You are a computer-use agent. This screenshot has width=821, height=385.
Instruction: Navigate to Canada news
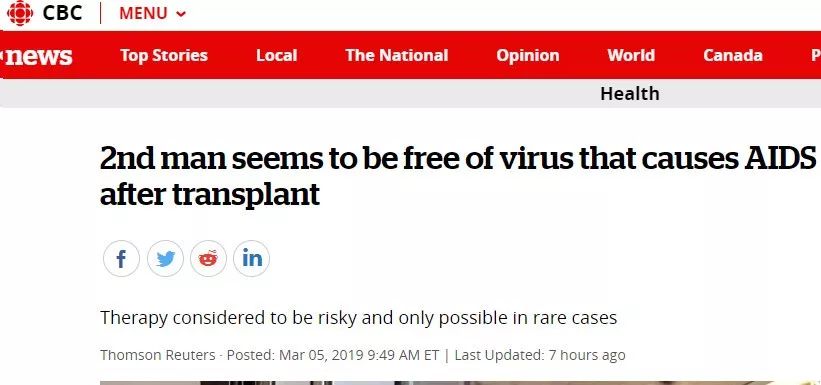pyautogui.click(x=733, y=56)
